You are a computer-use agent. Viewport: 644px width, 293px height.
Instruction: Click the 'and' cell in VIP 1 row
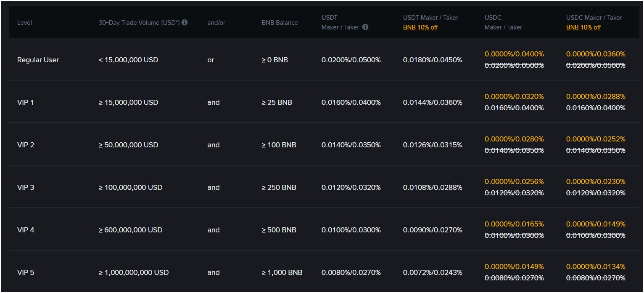click(x=214, y=102)
